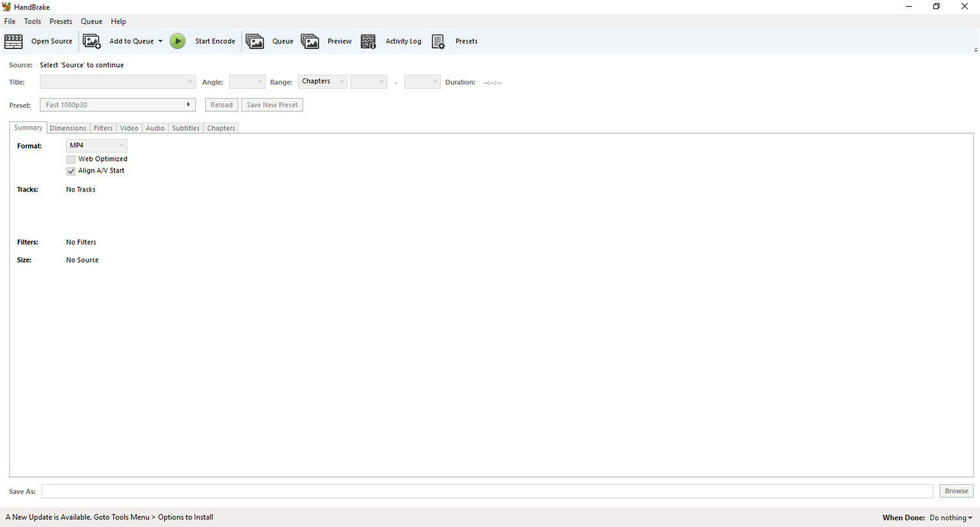Open the When Done dropdown
The height and width of the screenshot is (527, 980).
tap(951, 518)
